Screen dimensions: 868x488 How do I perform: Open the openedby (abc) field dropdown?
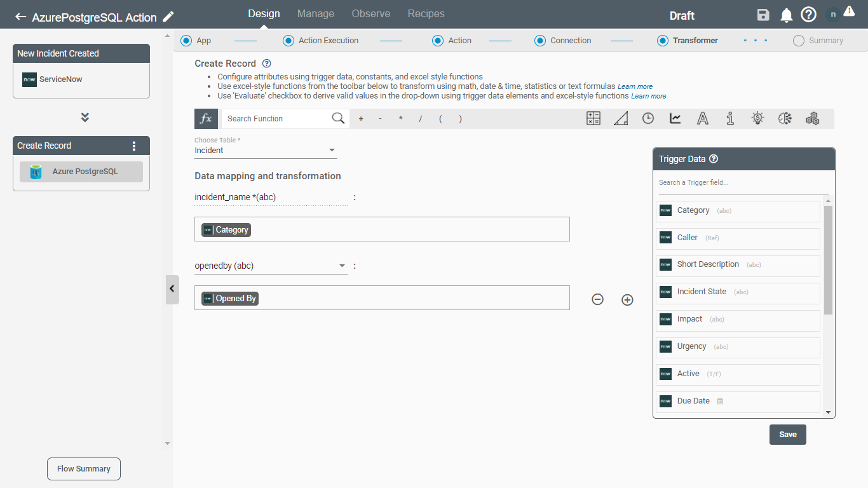271,266
